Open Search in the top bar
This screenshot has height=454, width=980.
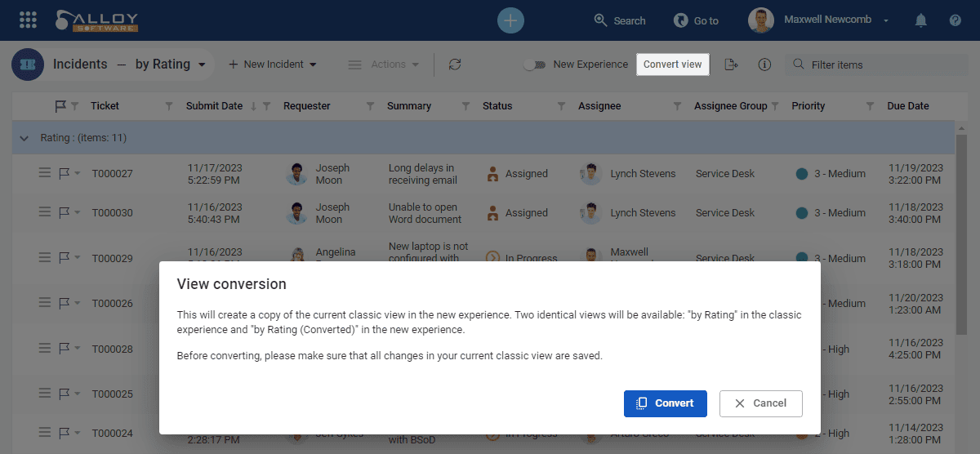pos(620,20)
